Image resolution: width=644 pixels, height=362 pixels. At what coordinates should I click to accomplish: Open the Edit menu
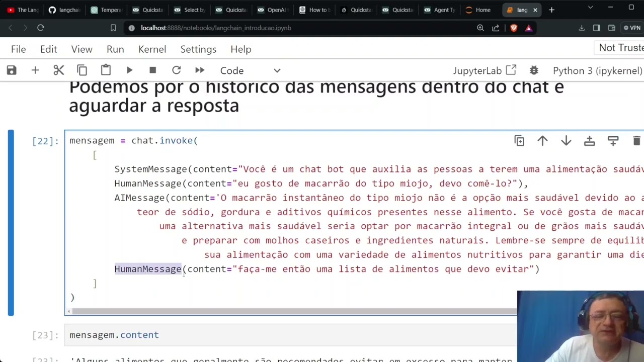pyautogui.click(x=49, y=49)
